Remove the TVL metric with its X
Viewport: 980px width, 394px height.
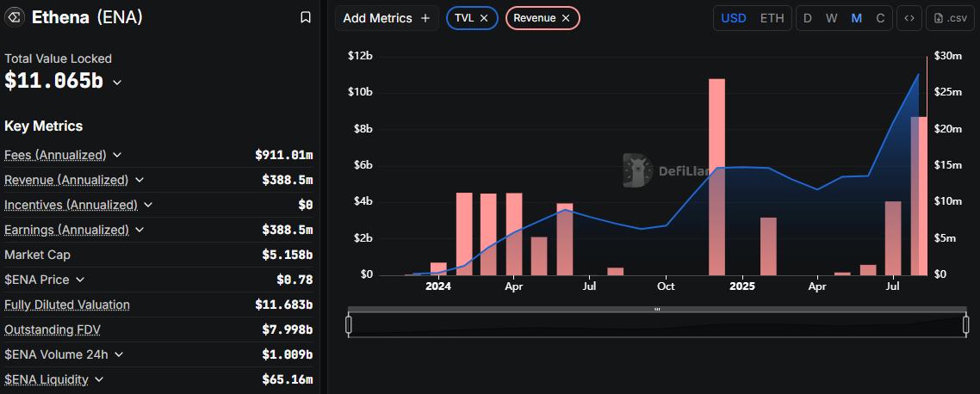(x=484, y=18)
